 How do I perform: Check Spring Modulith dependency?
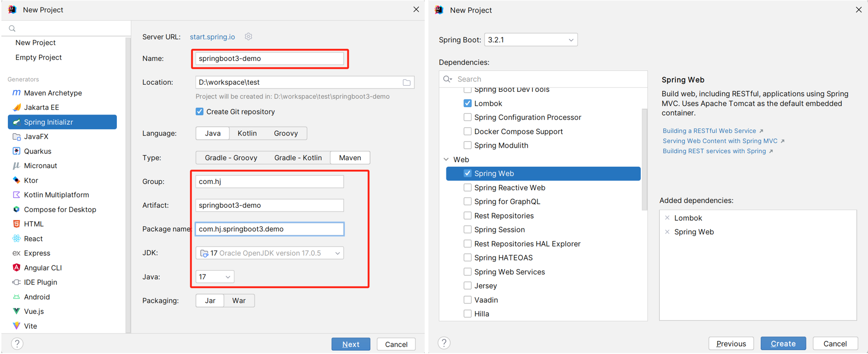pos(468,145)
